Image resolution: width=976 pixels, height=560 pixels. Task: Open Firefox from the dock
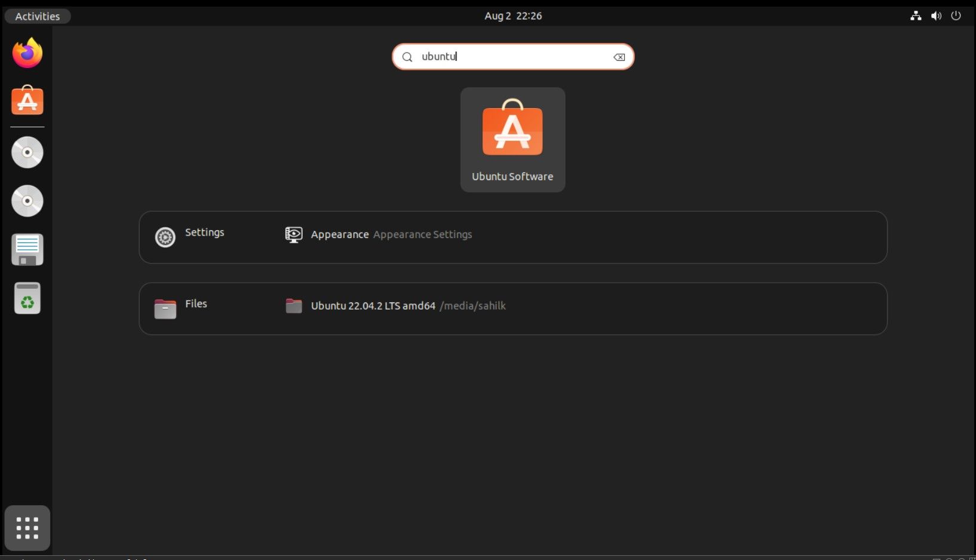(27, 53)
